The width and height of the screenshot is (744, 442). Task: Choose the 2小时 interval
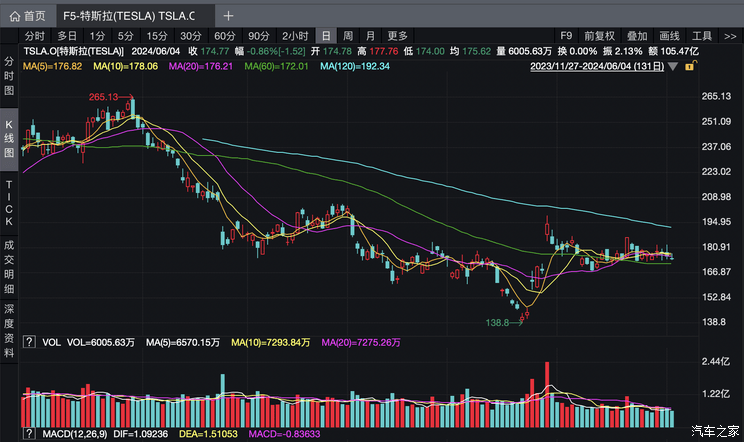pyautogui.click(x=295, y=36)
